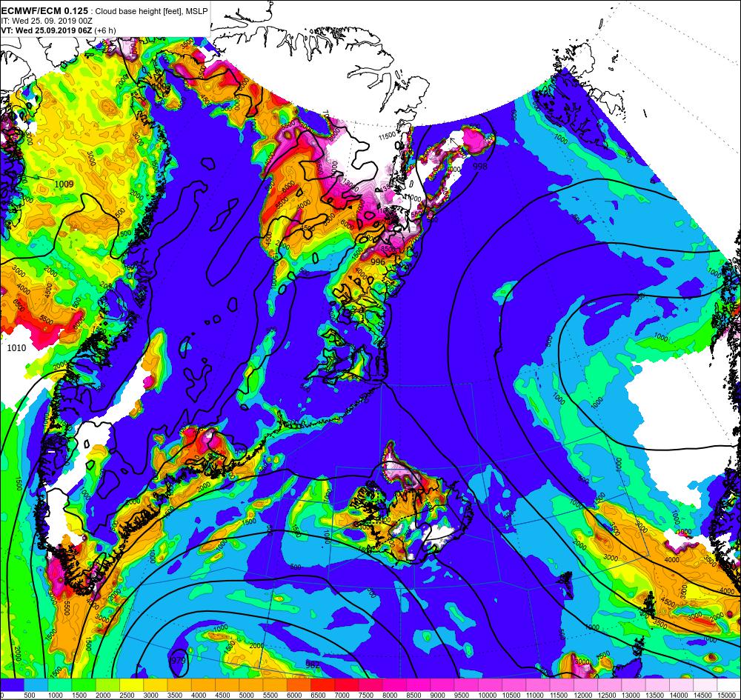Pick the teal-green 1000–1500 ft legend swatch
The height and width of the screenshot is (700, 741).
point(60,685)
